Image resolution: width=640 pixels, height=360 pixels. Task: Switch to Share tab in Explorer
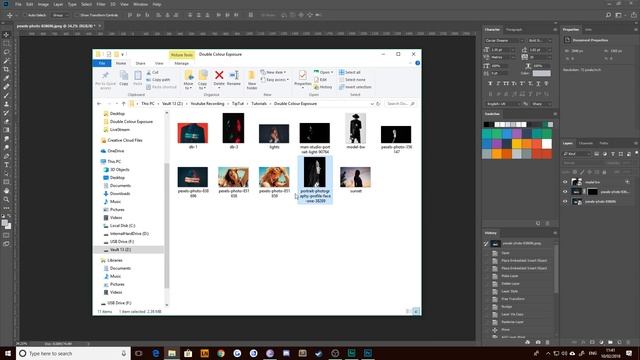click(140, 63)
